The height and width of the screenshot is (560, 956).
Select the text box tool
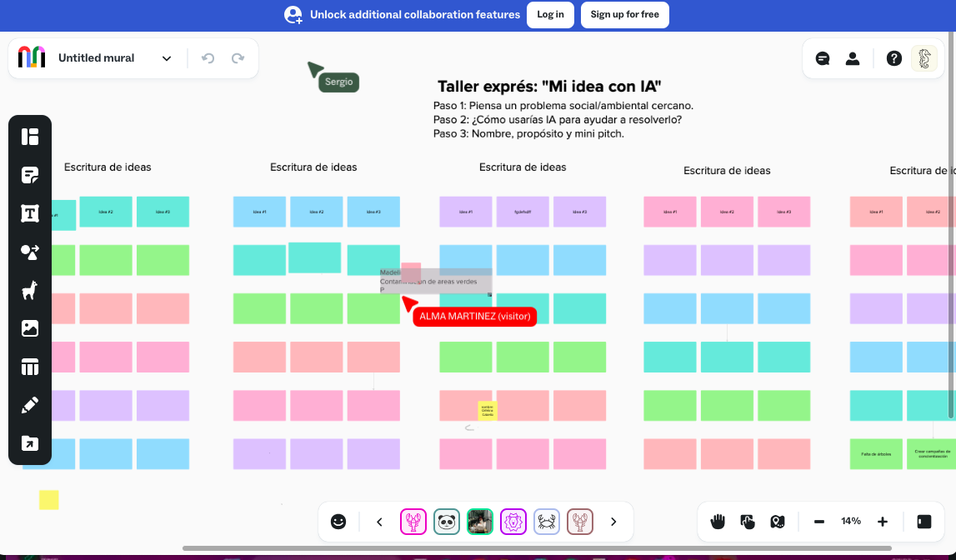click(30, 213)
